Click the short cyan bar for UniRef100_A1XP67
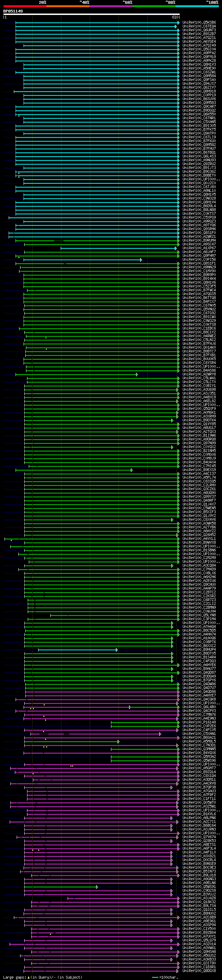The width and height of the screenshot is (222, 980). coord(119,248)
